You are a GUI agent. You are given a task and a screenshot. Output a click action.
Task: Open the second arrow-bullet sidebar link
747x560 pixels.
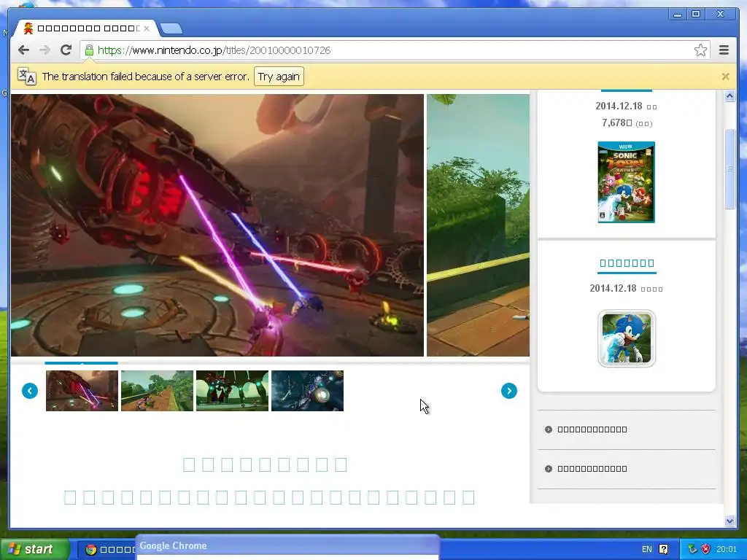(592, 469)
